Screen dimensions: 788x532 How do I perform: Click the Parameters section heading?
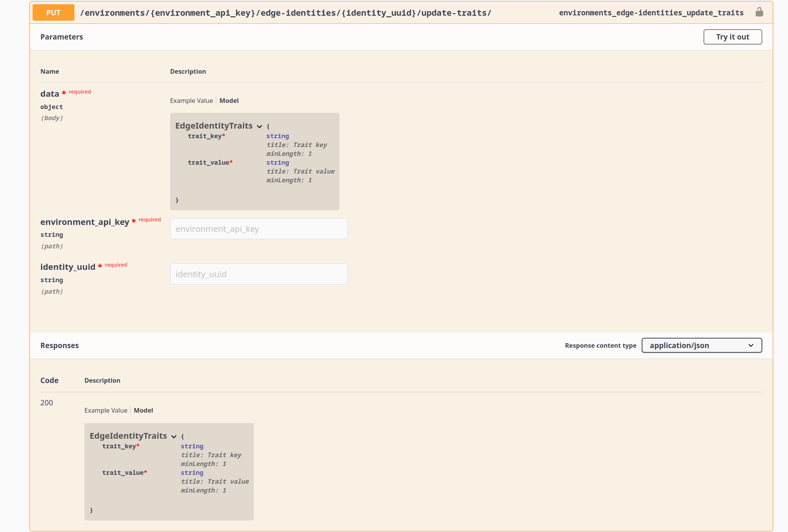click(61, 37)
